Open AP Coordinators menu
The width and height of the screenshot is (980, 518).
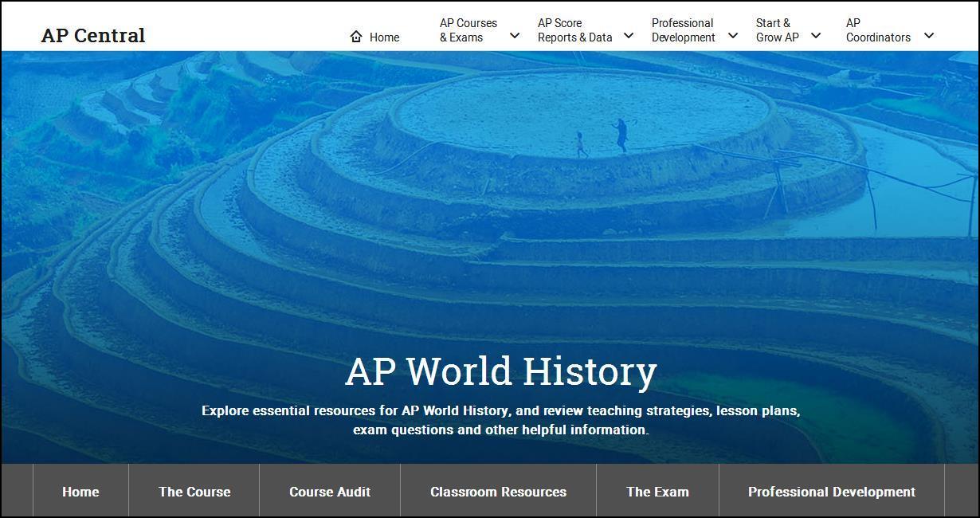click(x=878, y=30)
